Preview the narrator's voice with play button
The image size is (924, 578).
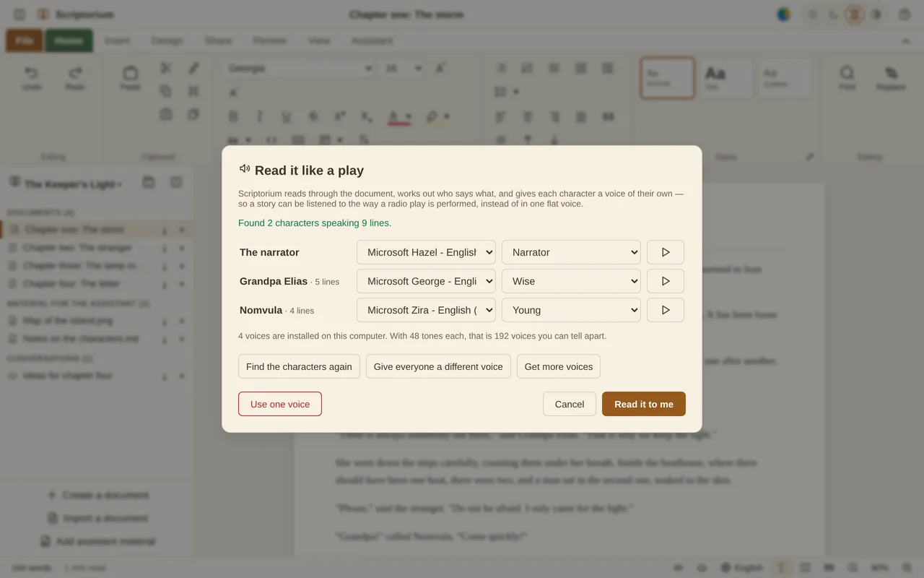point(666,252)
